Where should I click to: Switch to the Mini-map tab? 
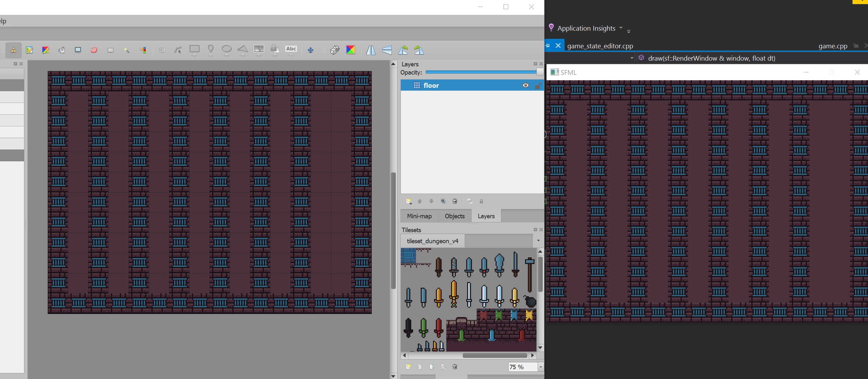[419, 216]
